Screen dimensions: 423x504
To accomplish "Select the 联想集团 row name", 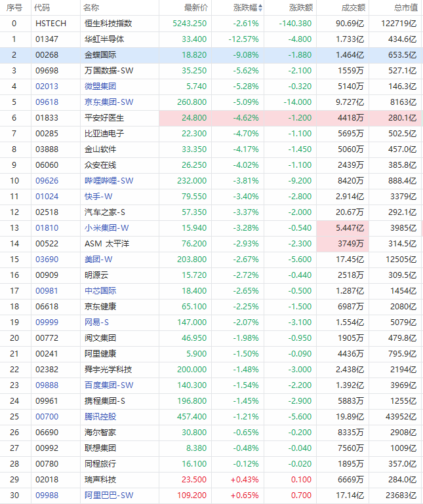I will click(x=100, y=448).
